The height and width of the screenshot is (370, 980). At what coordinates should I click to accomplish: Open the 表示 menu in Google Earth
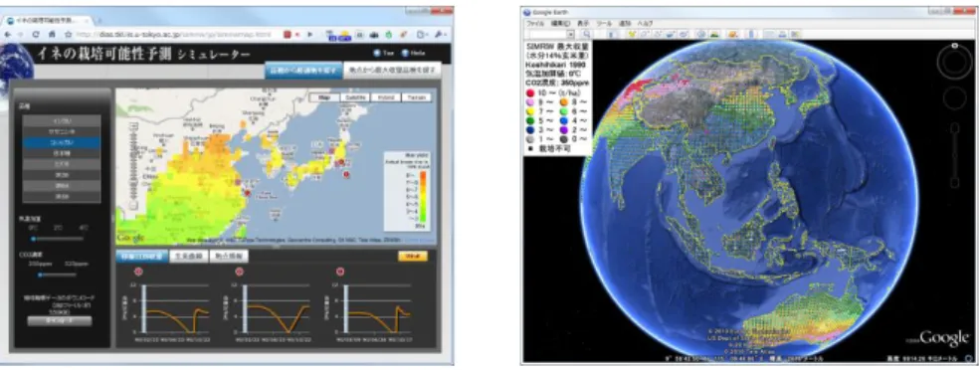pyautogui.click(x=583, y=23)
